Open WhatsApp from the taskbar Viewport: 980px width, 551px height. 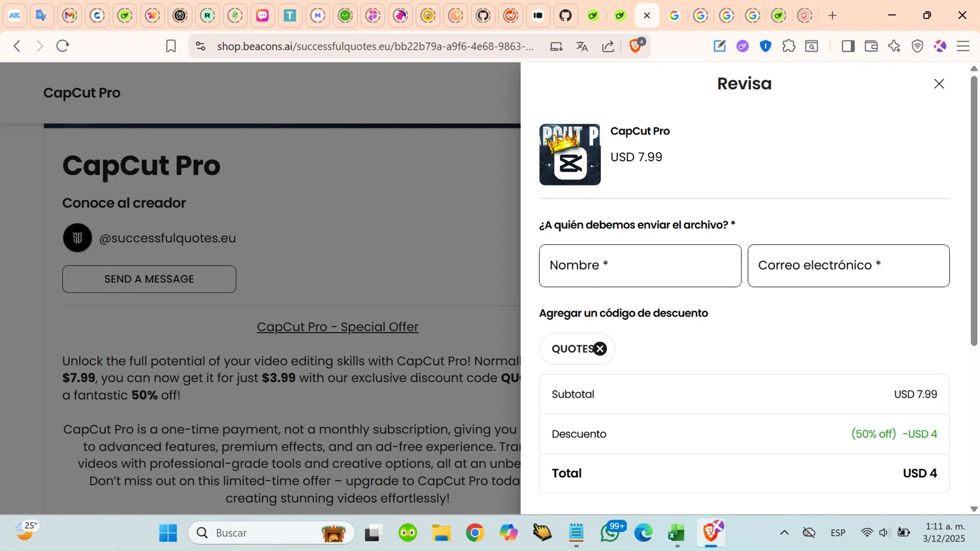(x=610, y=533)
